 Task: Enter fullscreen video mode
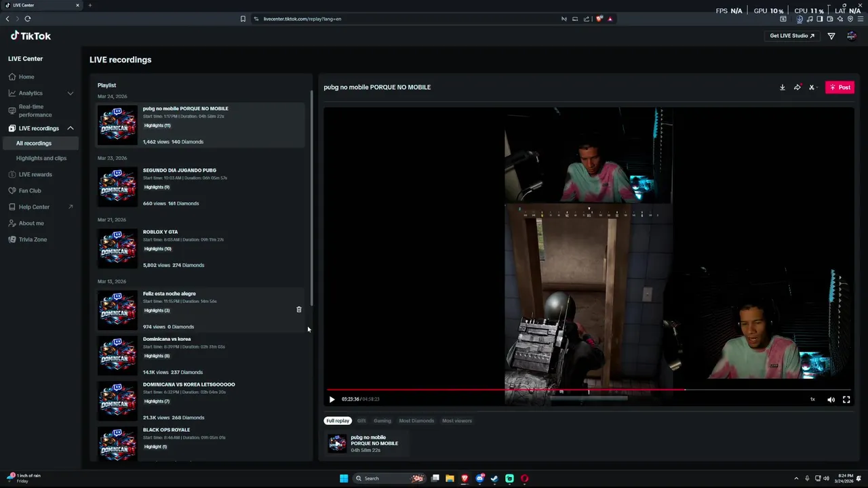(846, 399)
